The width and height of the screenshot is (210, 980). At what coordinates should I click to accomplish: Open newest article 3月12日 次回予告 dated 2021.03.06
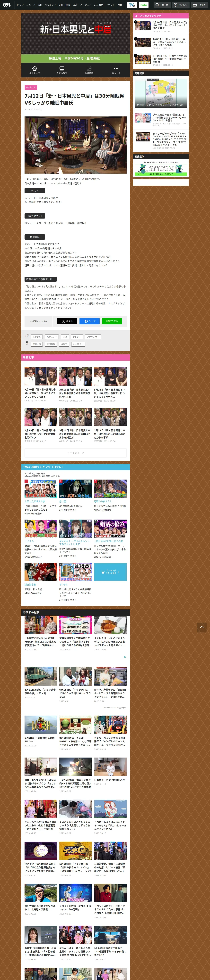pyautogui.click(x=110, y=425)
